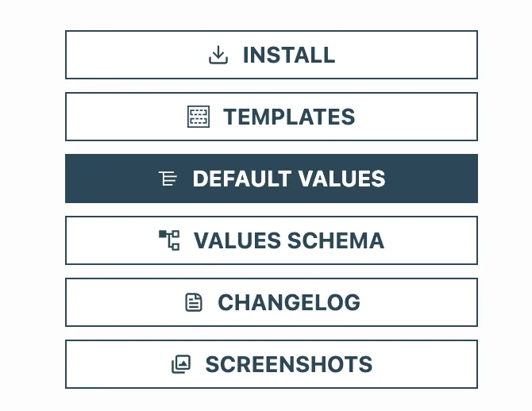
Task: Click the grid icon next to TEMPLATES
Action: 199,117
